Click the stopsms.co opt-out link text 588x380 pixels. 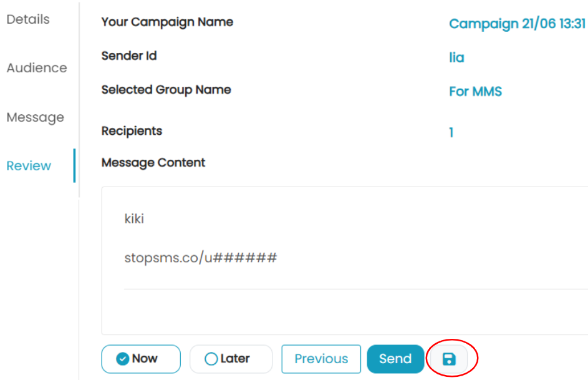pos(201,258)
